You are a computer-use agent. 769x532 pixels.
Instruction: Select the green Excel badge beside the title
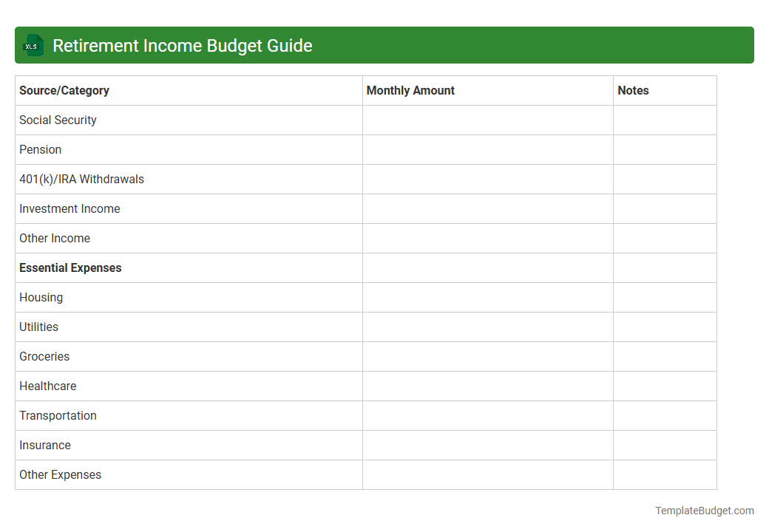tap(33, 45)
